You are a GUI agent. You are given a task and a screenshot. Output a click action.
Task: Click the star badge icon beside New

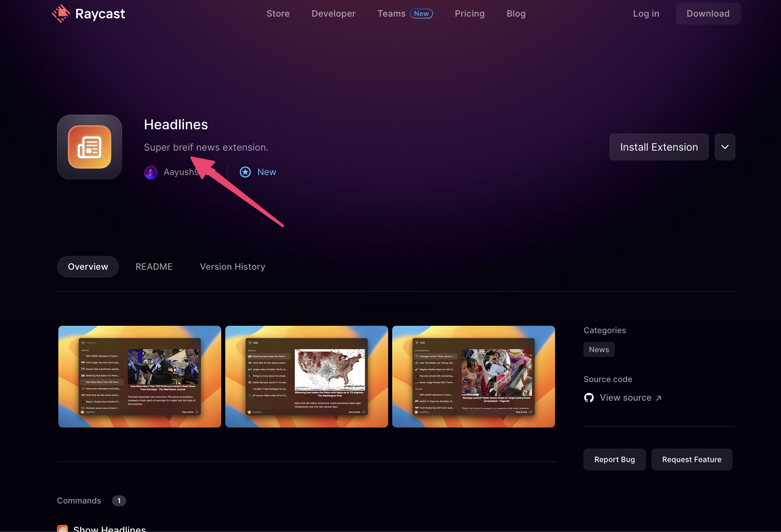pyautogui.click(x=245, y=172)
